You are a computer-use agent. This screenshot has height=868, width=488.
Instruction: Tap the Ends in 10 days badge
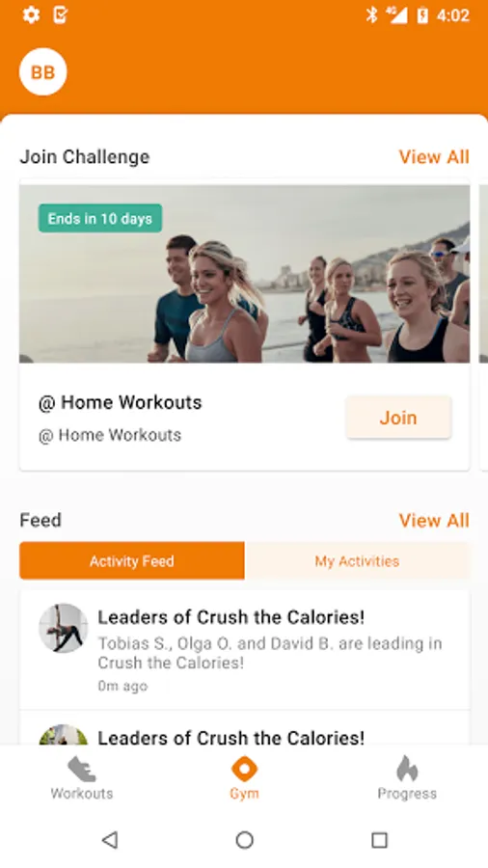[100, 218]
